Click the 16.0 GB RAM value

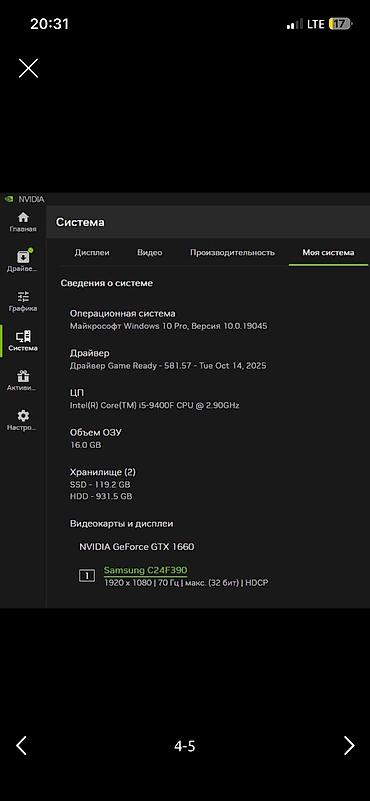pyautogui.click(x=85, y=445)
